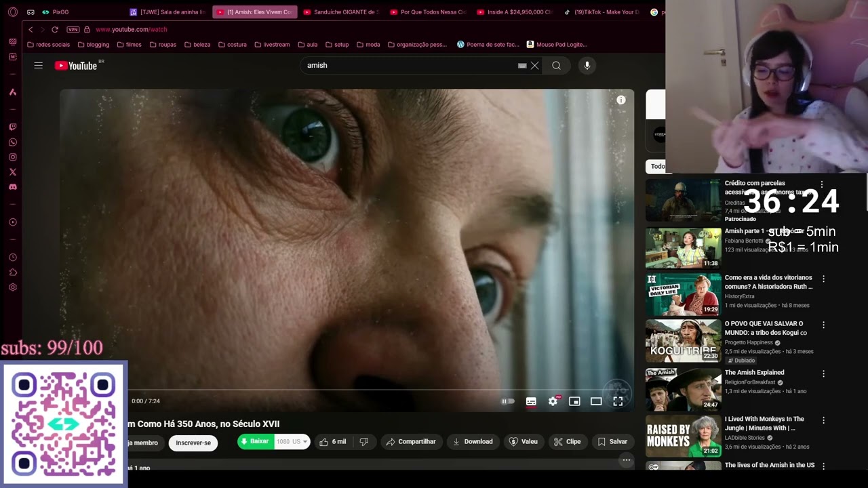The height and width of the screenshot is (488, 868).
Task: Open options for 'Como era a vida dos vitorianos'
Action: coord(823,279)
